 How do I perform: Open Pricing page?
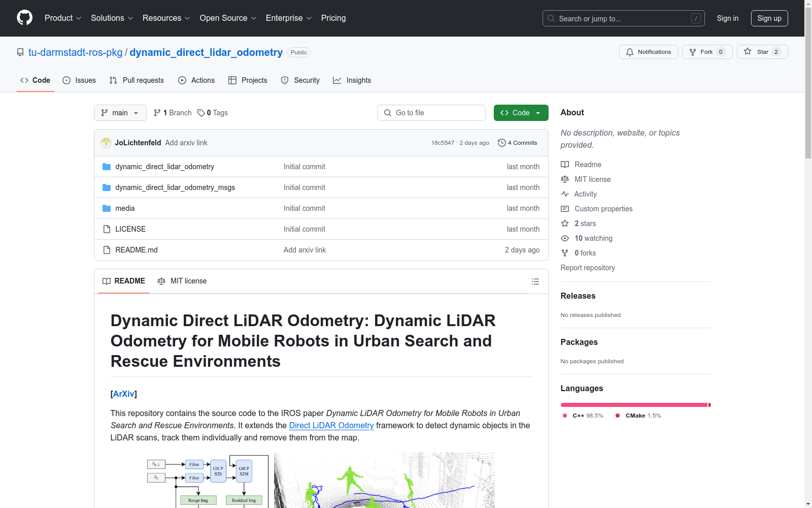333,18
